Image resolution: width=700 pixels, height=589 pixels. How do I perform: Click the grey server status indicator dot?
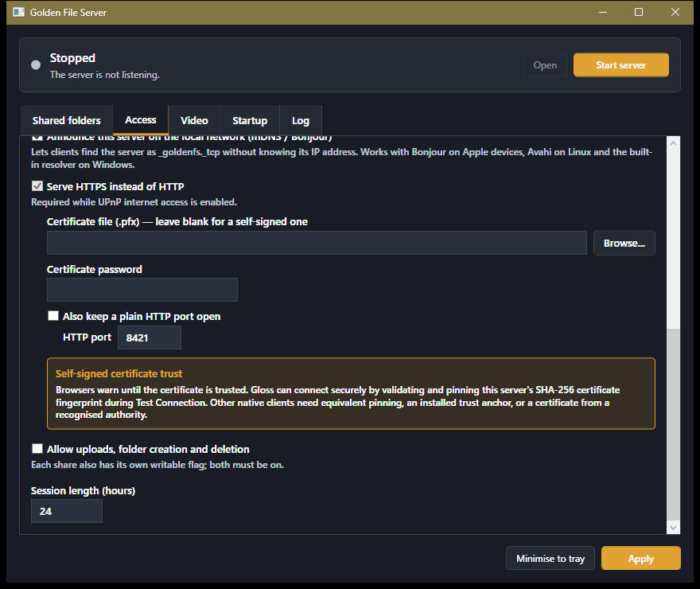36,65
